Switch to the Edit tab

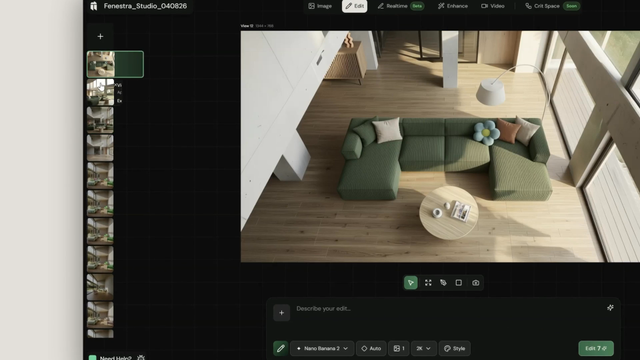tap(354, 6)
